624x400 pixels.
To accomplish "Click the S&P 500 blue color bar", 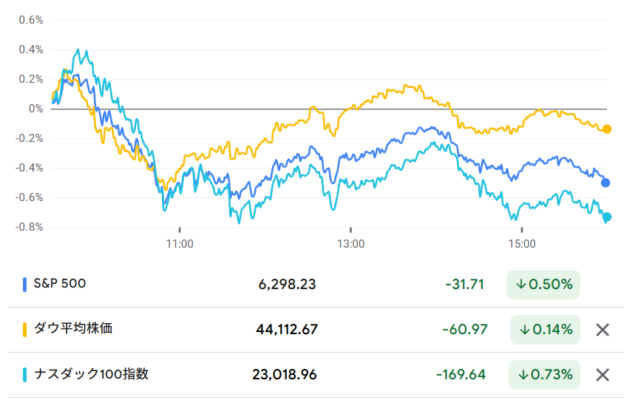I will click(x=25, y=285).
